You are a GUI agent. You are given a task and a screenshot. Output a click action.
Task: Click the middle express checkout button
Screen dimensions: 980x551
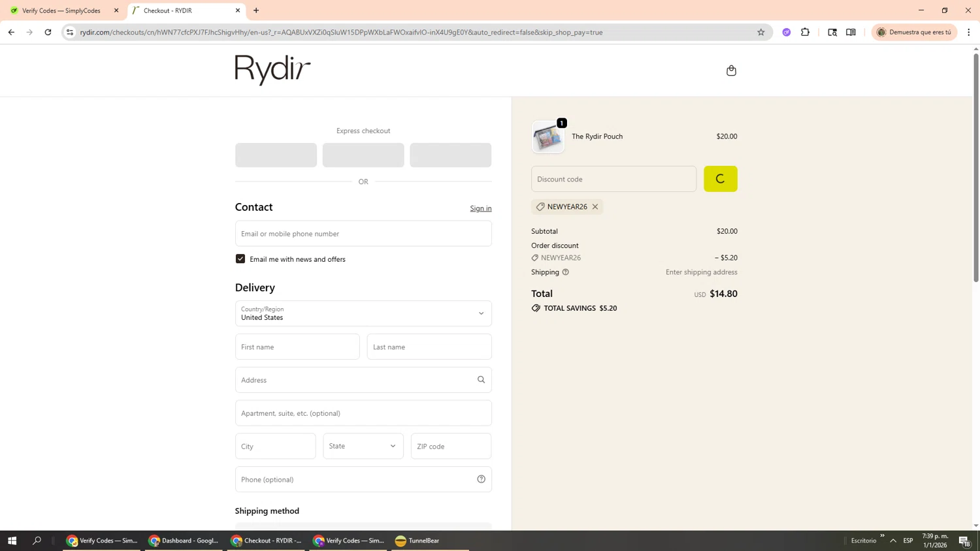(x=363, y=155)
